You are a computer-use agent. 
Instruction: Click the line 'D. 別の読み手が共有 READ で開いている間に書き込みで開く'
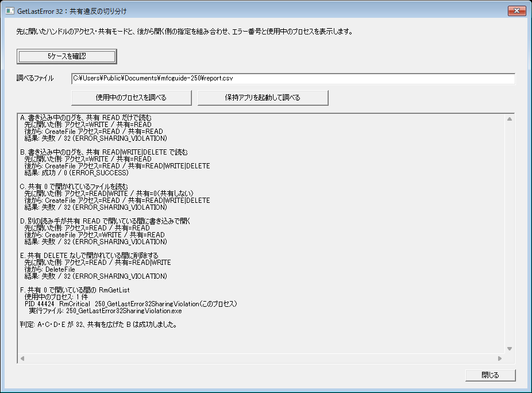[105, 221]
